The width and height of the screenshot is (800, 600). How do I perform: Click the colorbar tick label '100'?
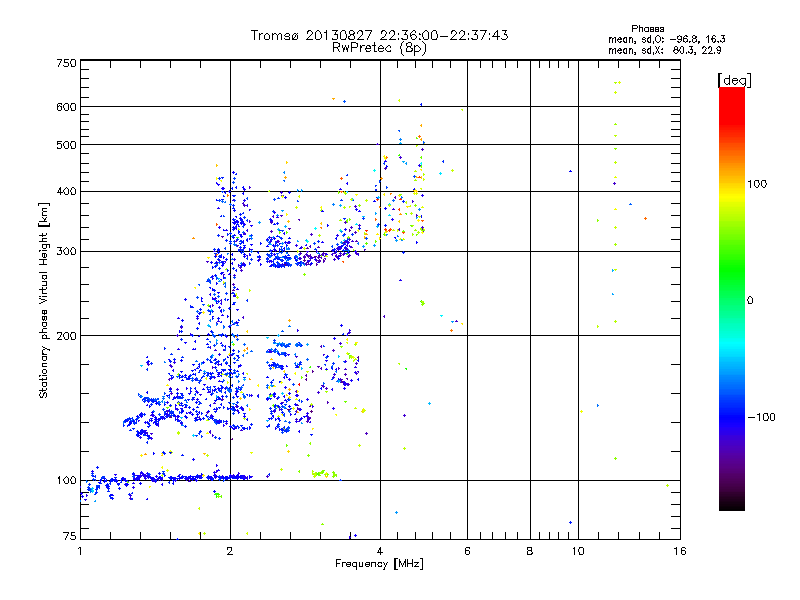coord(757,184)
